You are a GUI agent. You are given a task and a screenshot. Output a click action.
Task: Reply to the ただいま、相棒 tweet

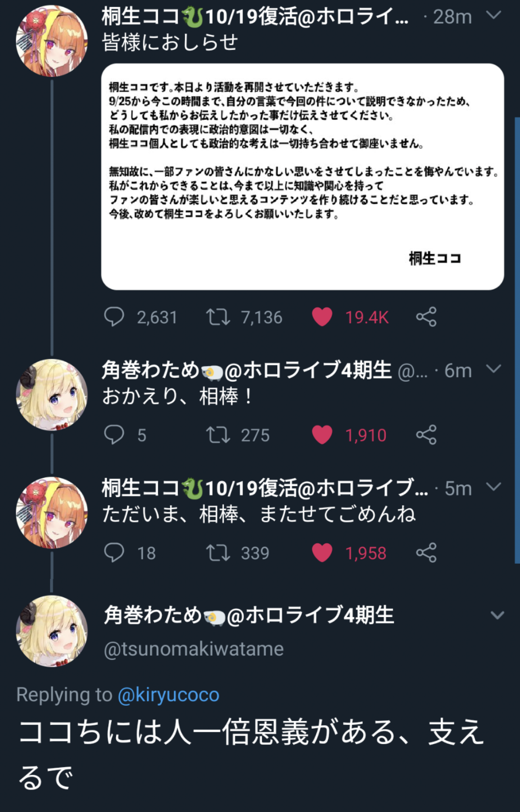tap(114, 552)
